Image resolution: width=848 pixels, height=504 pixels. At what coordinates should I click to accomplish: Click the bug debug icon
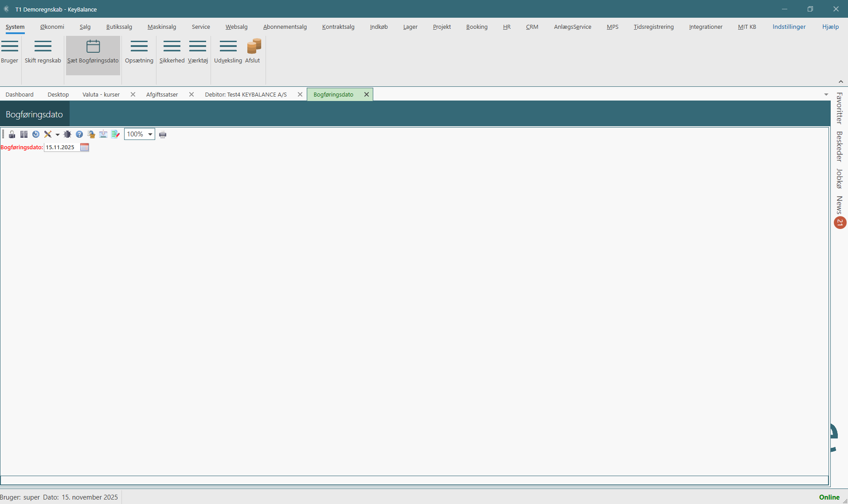click(67, 134)
